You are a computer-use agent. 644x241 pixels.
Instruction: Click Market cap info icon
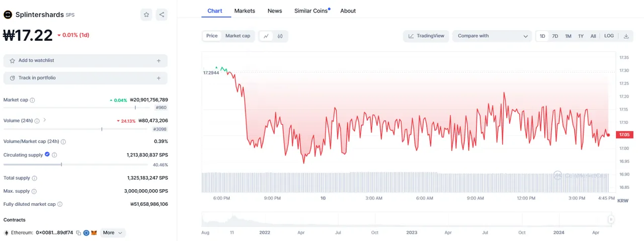[33, 100]
